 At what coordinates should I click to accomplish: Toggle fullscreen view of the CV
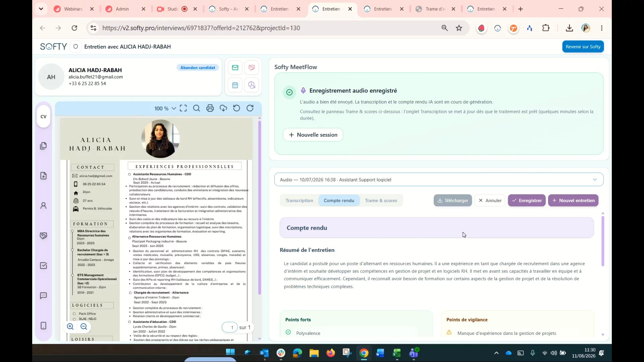183,108
